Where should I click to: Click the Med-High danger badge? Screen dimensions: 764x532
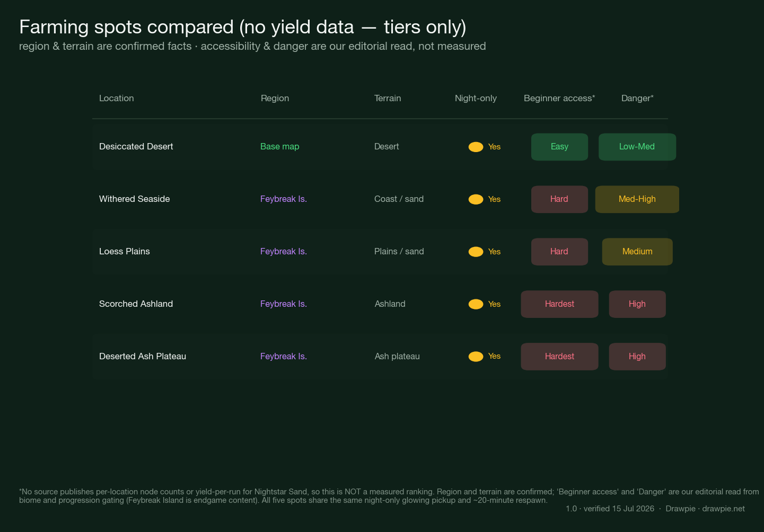(637, 199)
